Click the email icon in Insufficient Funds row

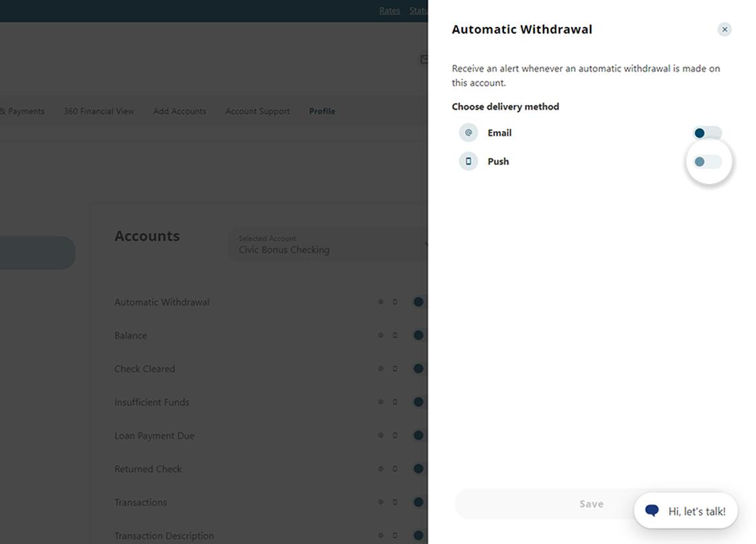[380, 401]
